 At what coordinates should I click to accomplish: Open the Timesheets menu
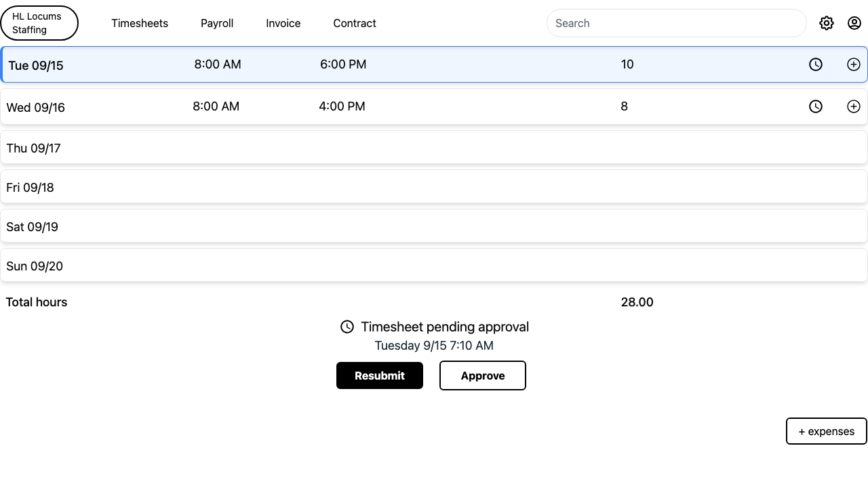tap(140, 23)
